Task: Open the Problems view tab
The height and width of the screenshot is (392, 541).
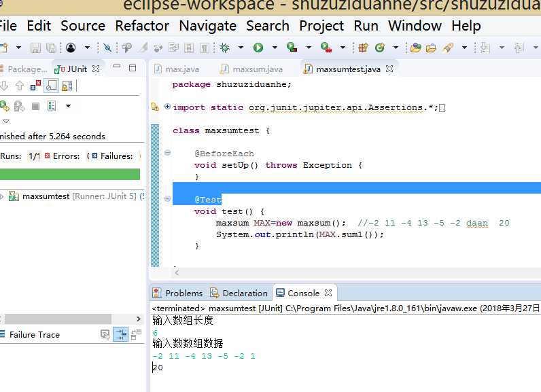Action: point(177,293)
